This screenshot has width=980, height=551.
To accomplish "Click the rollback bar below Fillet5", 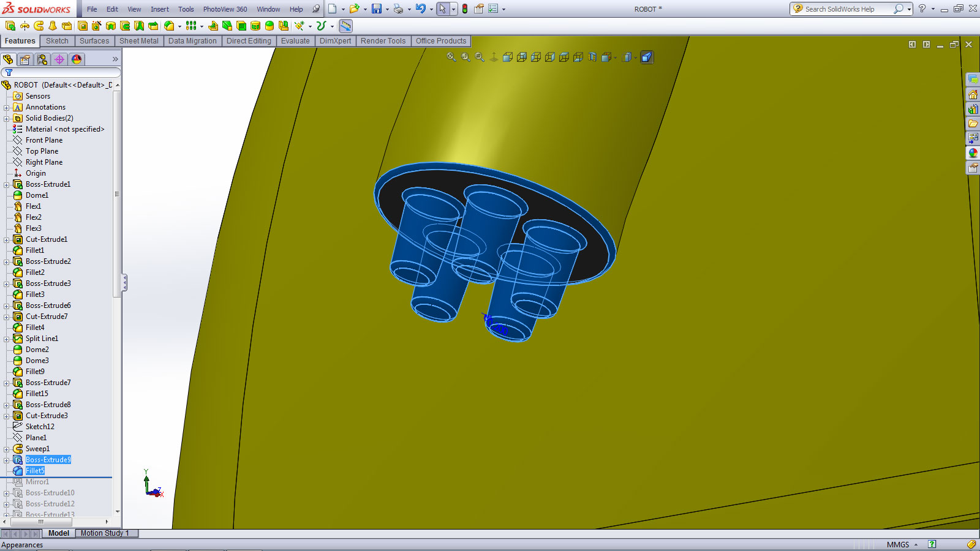I will 56,478.
